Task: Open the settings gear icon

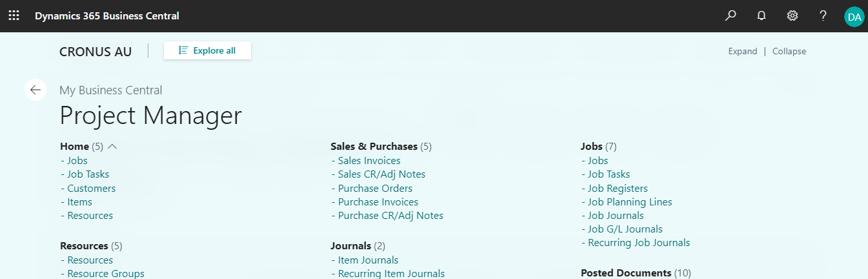Action: (x=792, y=16)
